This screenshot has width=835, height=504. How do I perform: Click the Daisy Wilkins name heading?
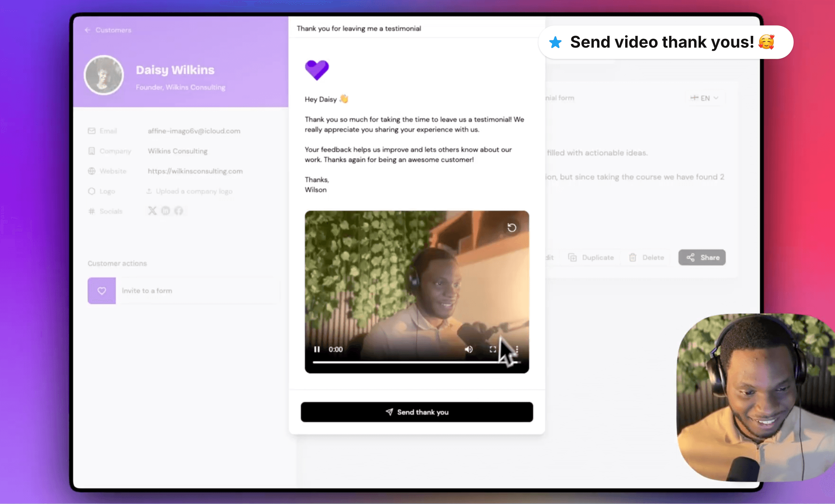coord(175,70)
